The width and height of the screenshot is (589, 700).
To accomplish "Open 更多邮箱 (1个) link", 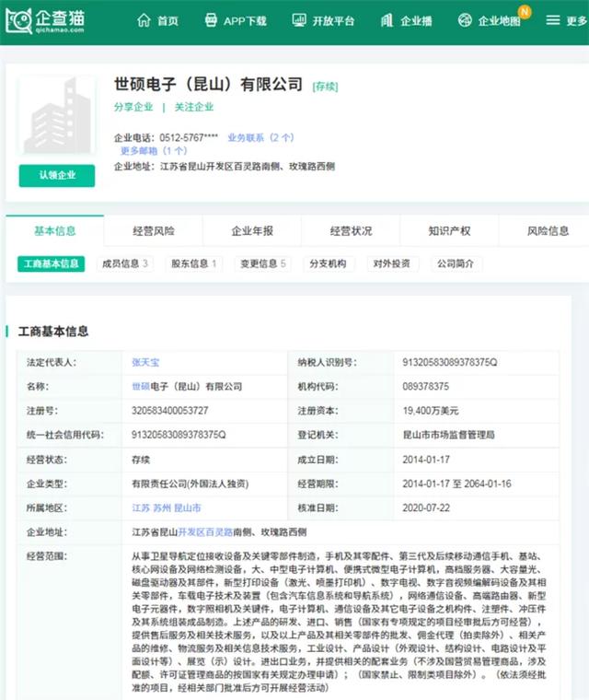I will [x=154, y=151].
